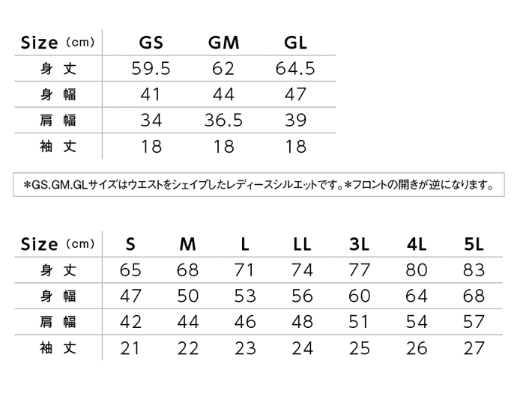This screenshot has height=420, width=517.
Task: Click the GM size column header
Action: [x=223, y=43]
